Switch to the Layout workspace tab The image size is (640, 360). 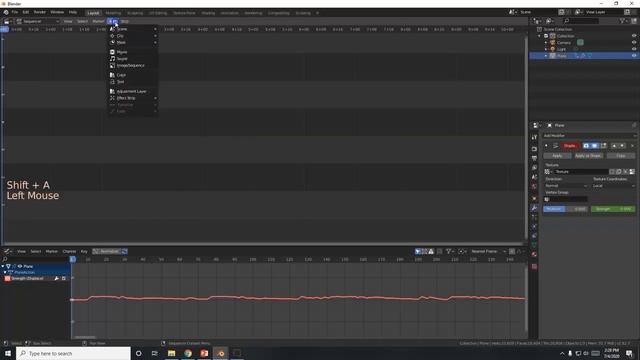(93, 13)
